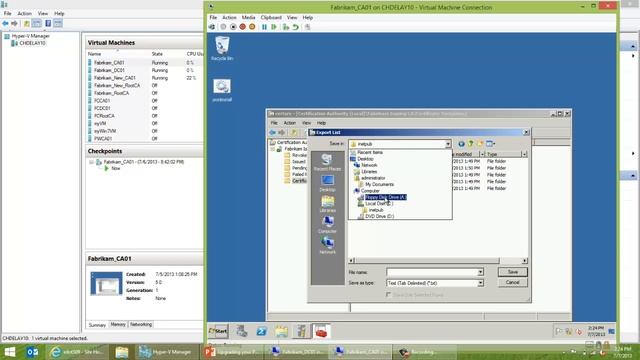This screenshot has width=640, height=360.
Task: Go up one level in Export List
Action: click(x=471, y=144)
